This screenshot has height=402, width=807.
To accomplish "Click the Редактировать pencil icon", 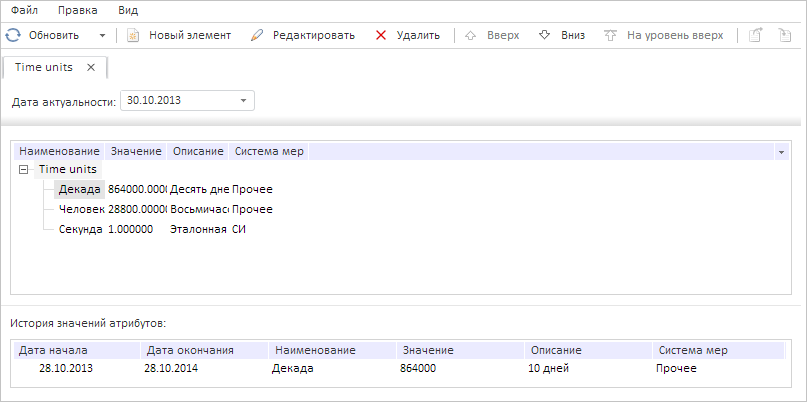I will click(x=257, y=35).
